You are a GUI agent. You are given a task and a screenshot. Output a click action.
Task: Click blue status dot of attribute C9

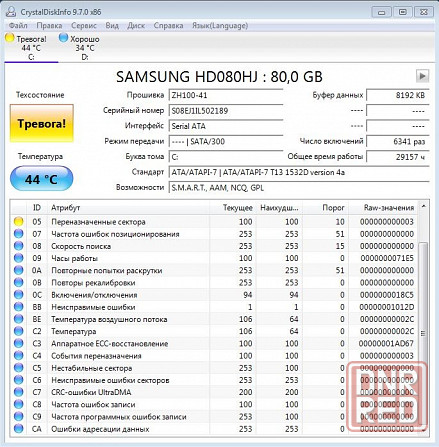pyautogui.click(x=19, y=416)
